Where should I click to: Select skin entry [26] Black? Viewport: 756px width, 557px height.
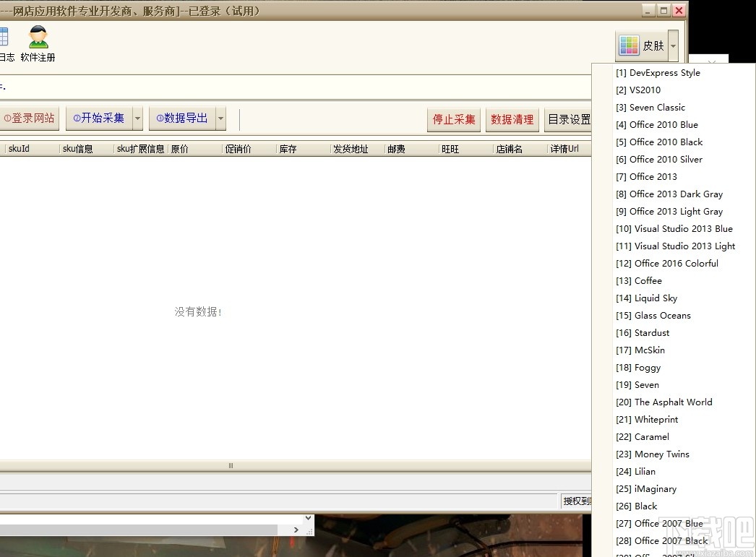(x=637, y=506)
